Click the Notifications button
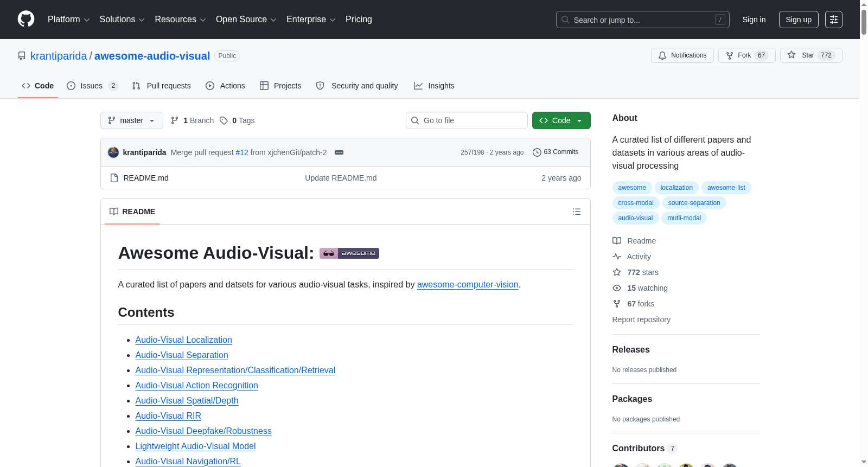The width and height of the screenshot is (868, 467). pyautogui.click(x=682, y=55)
